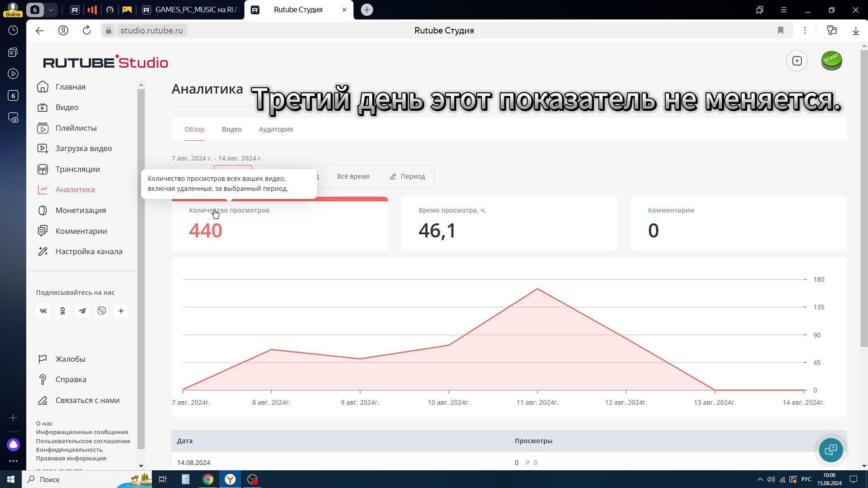Open Chrome from the taskbar
The height and width of the screenshot is (488, 868).
coord(208,479)
